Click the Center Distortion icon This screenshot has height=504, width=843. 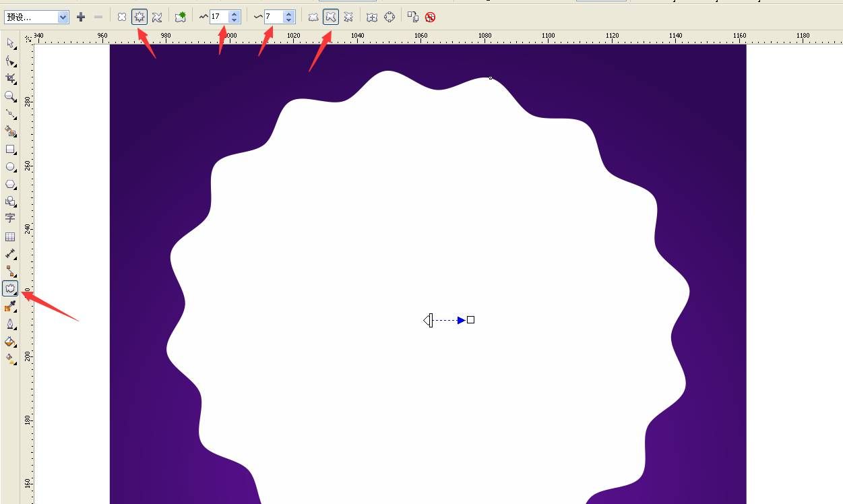[x=371, y=17]
